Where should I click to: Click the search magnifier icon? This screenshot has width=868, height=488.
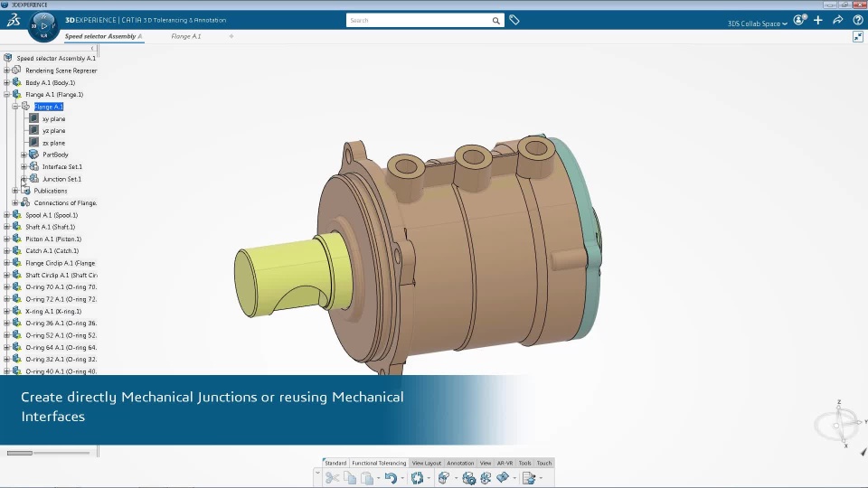[x=496, y=21]
